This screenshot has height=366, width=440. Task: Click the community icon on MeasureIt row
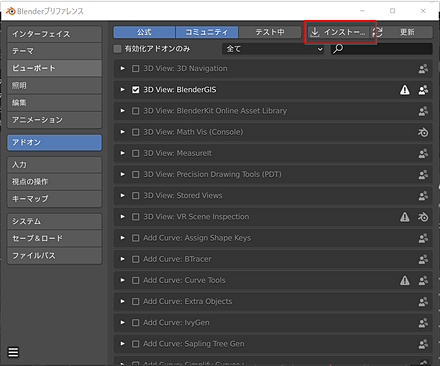point(423,153)
